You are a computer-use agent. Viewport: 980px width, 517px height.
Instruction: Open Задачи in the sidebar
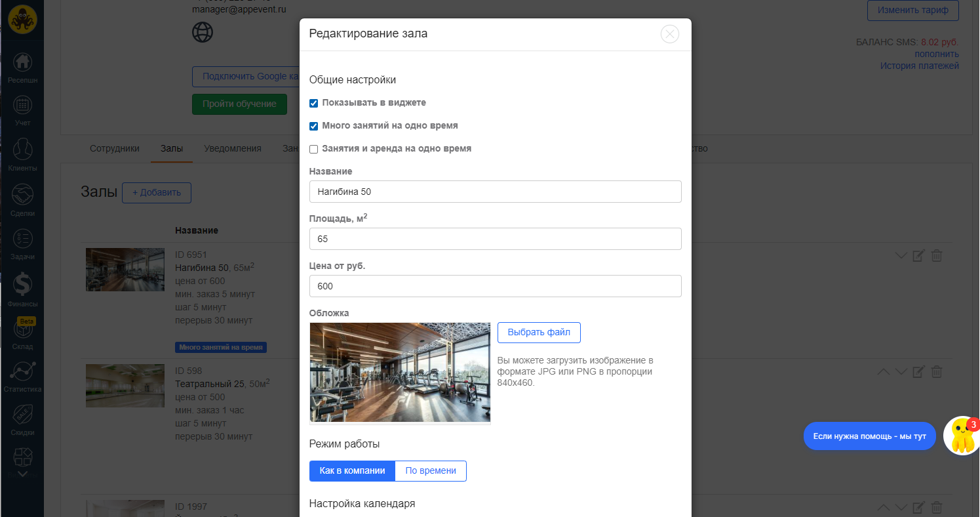(23, 239)
